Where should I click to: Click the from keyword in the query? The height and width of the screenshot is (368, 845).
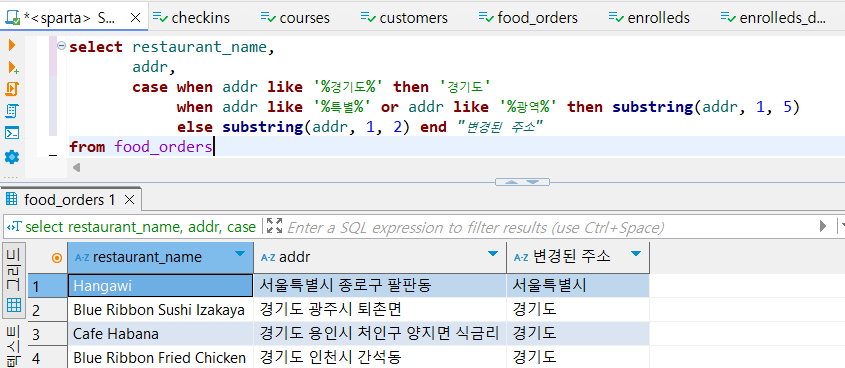click(87, 147)
